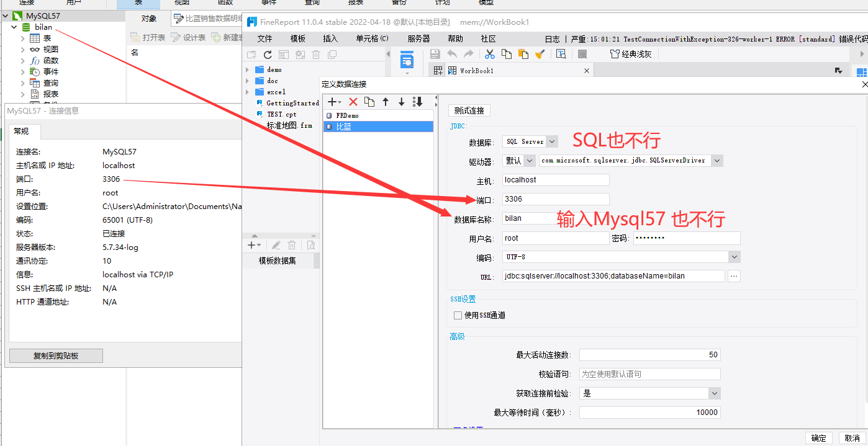
Task: Click the green bilan database icon
Action: [26, 27]
